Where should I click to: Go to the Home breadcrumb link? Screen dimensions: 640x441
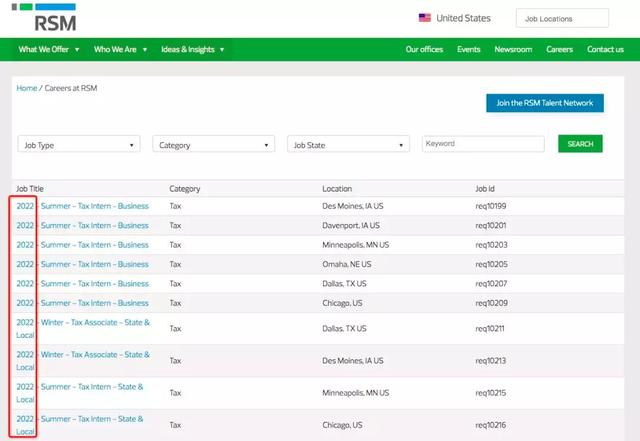(x=26, y=88)
